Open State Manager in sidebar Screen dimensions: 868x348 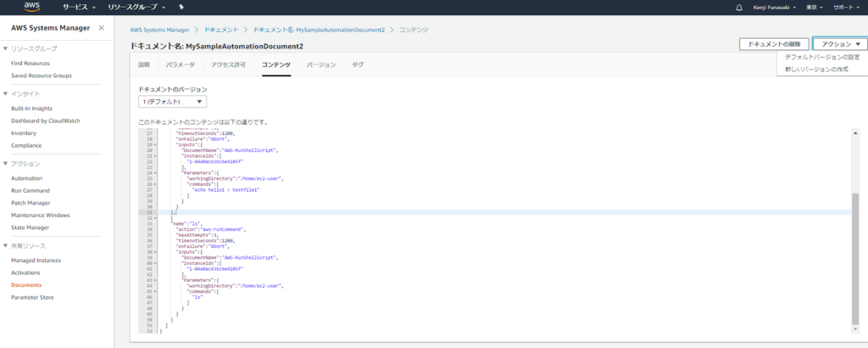coord(31,227)
